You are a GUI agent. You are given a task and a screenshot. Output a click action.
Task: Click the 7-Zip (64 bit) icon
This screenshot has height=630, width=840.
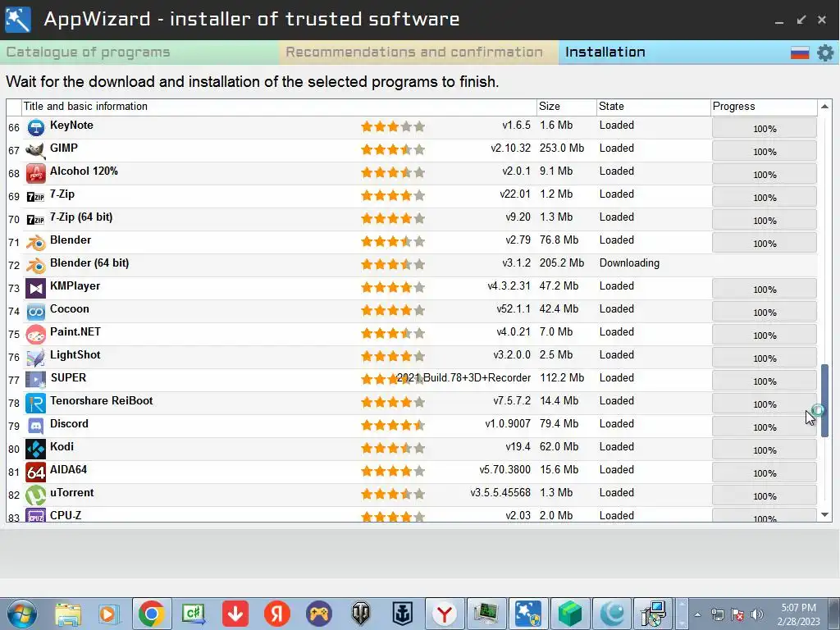(x=36, y=220)
